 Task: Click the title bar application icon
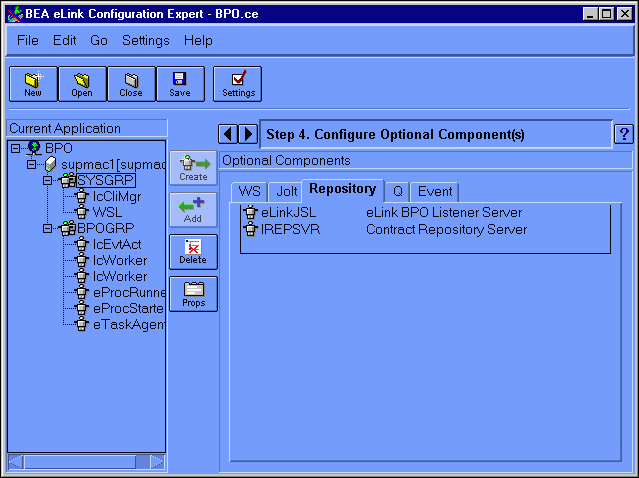(15, 14)
